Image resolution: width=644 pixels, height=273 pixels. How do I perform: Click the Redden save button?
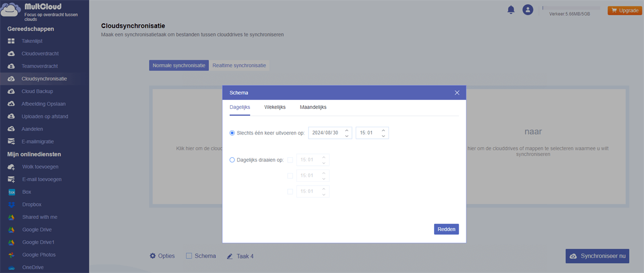447,229
